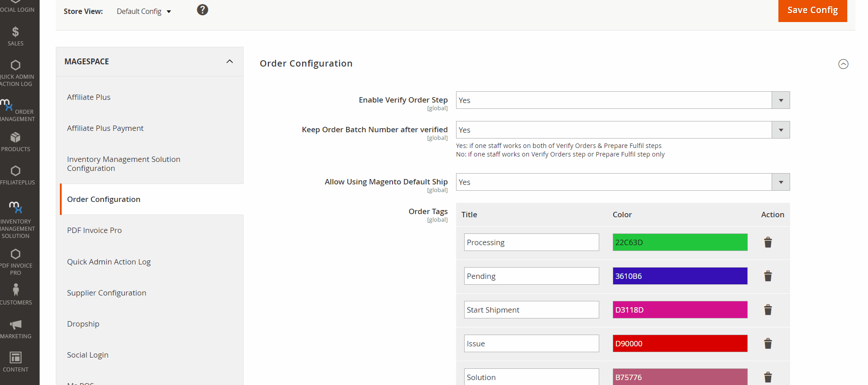Open Keep Order Batch Number dropdown
The image size is (868, 385).
tap(623, 130)
